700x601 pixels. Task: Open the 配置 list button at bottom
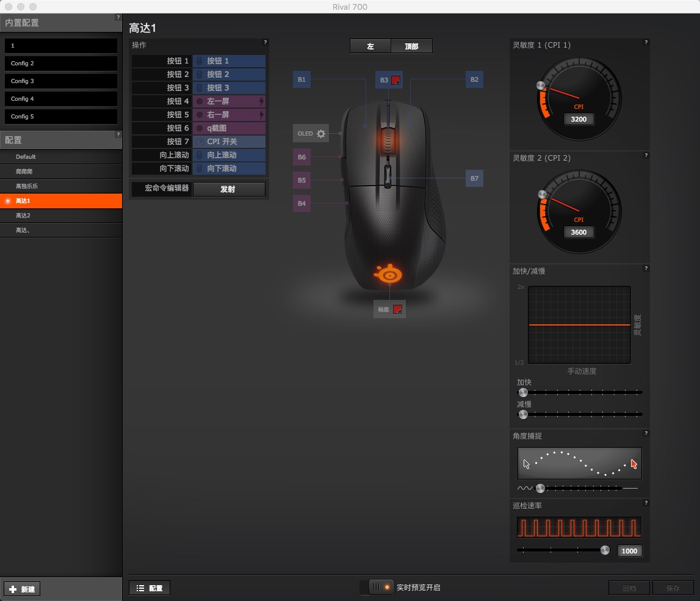150,588
